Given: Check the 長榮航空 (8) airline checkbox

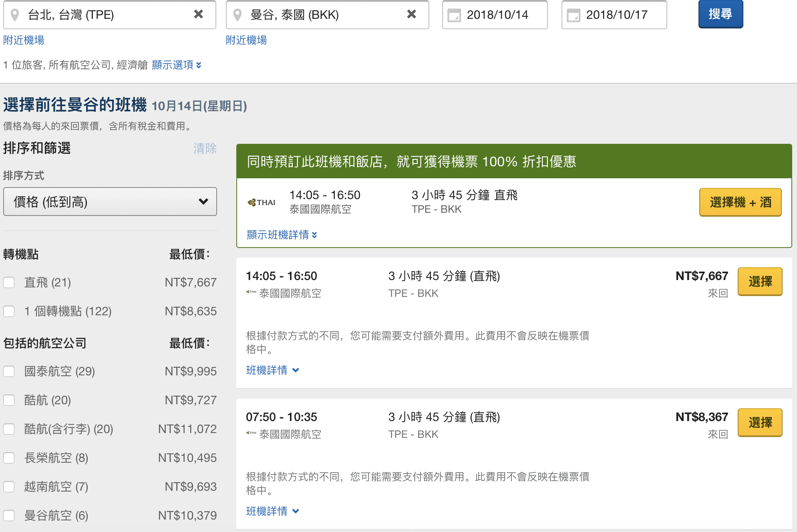Looking at the screenshot, I should tap(9, 458).
